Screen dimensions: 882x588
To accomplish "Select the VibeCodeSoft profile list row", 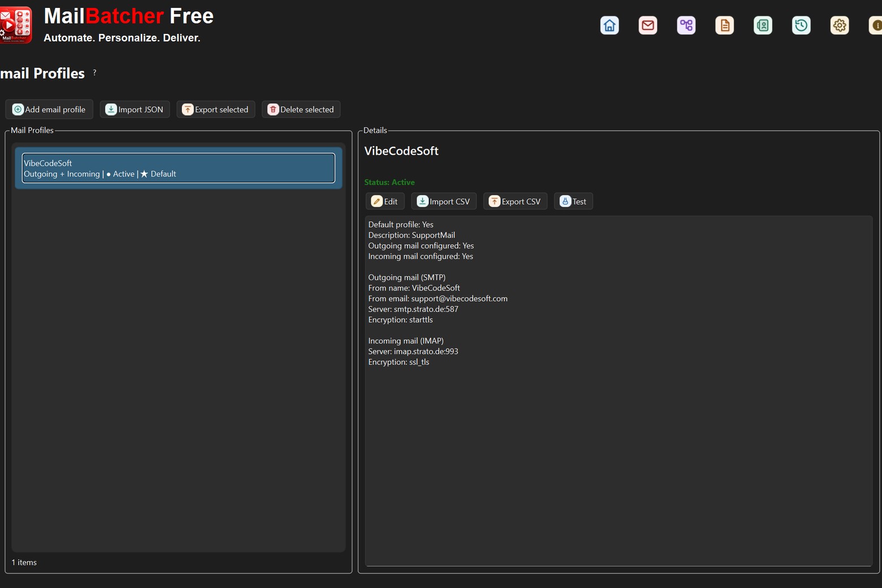I will (x=179, y=168).
